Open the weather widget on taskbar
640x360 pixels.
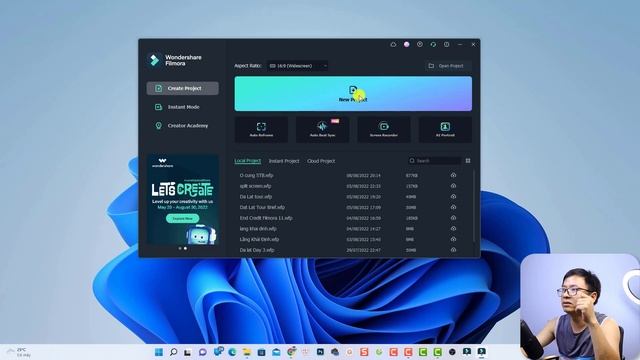point(19,352)
